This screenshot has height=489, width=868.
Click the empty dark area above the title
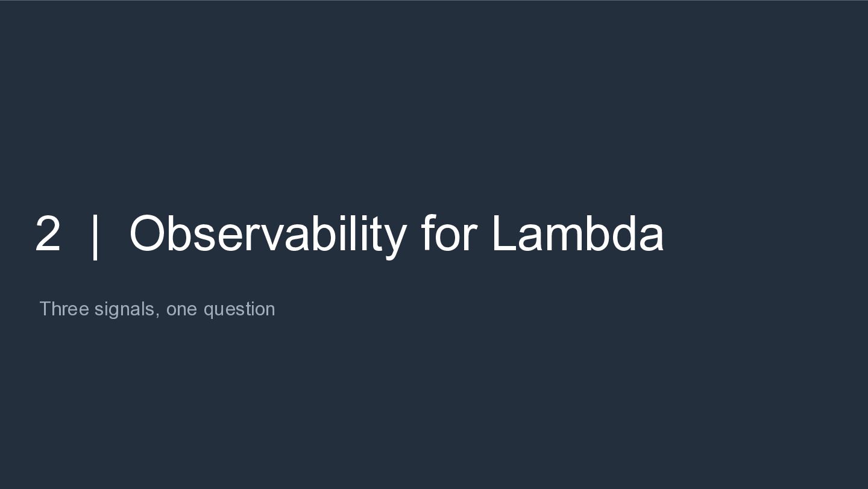click(434, 103)
